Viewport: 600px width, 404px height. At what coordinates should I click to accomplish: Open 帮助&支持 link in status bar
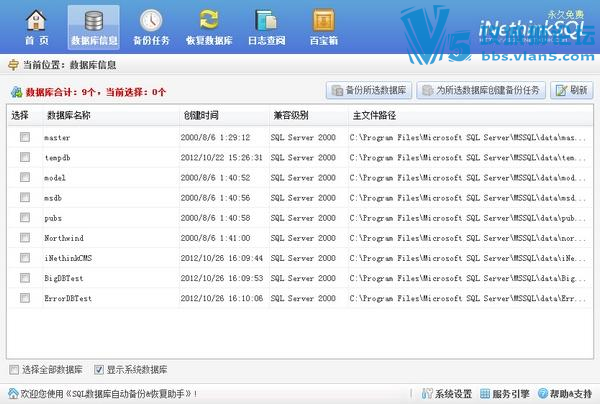click(571, 393)
